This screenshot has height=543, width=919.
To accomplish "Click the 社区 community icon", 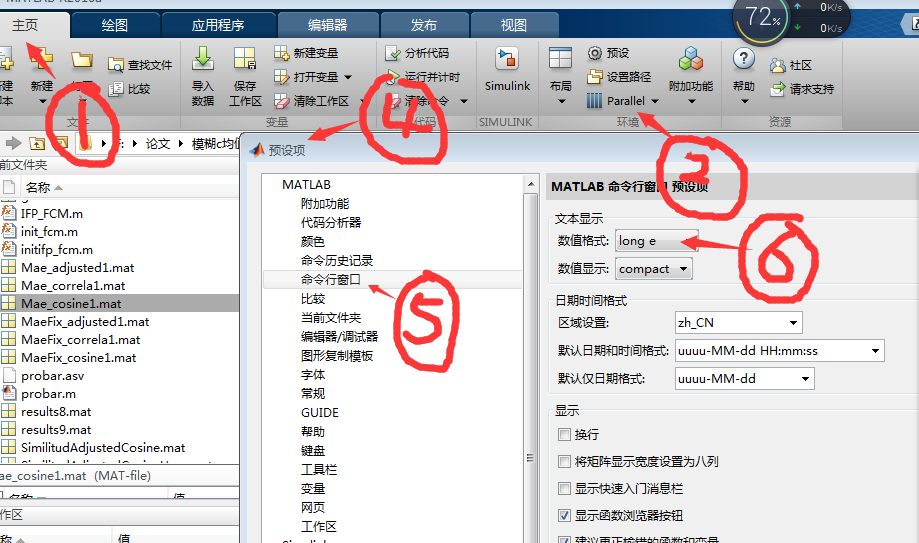I will click(777, 65).
